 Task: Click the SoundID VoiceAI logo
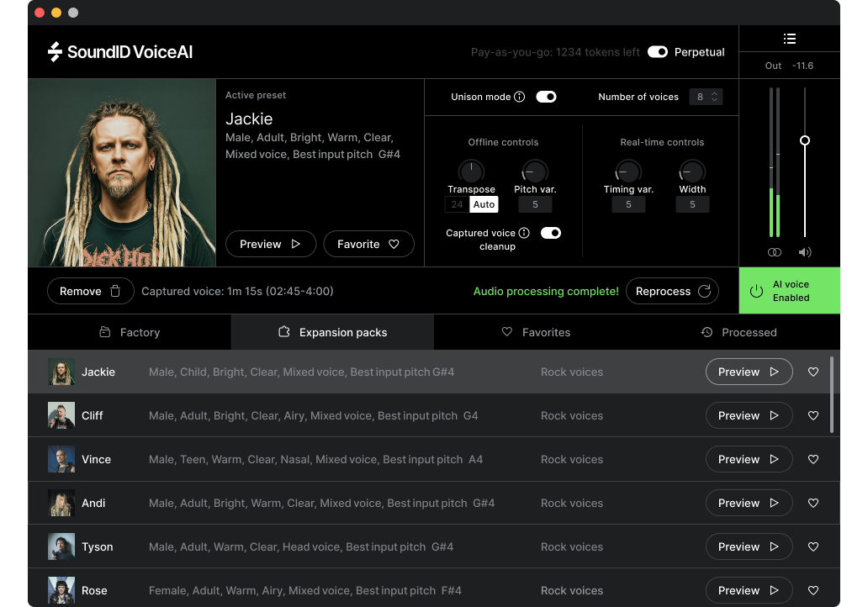(120, 52)
